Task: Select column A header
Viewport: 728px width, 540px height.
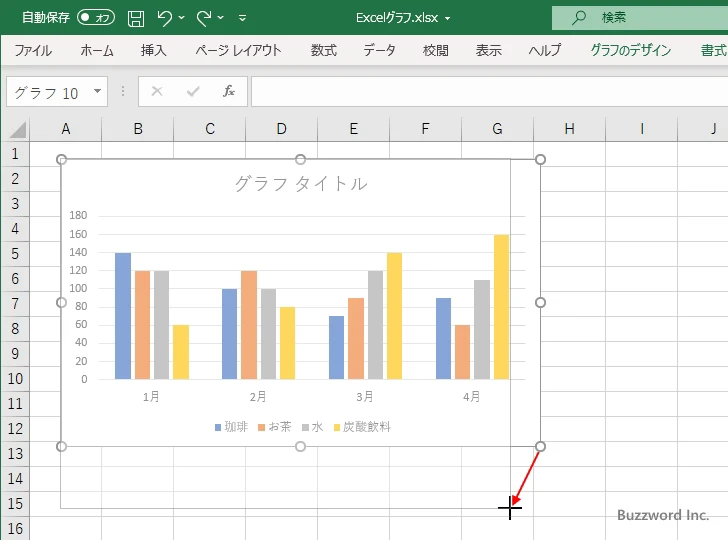Action: coord(65,129)
